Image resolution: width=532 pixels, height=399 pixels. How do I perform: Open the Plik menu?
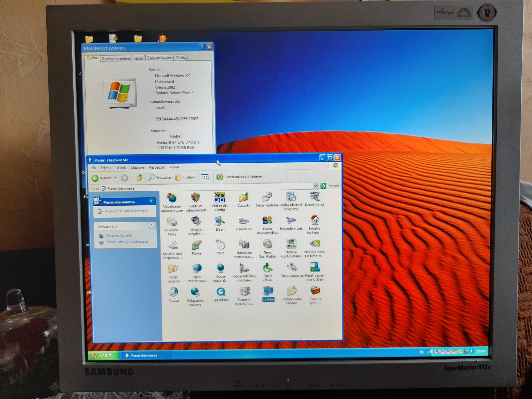point(93,168)
